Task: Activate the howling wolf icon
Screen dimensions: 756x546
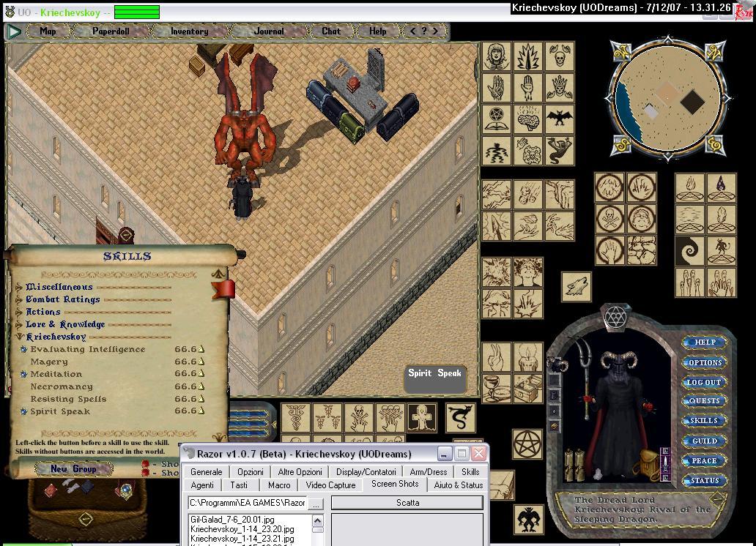Action: [577, 287]
